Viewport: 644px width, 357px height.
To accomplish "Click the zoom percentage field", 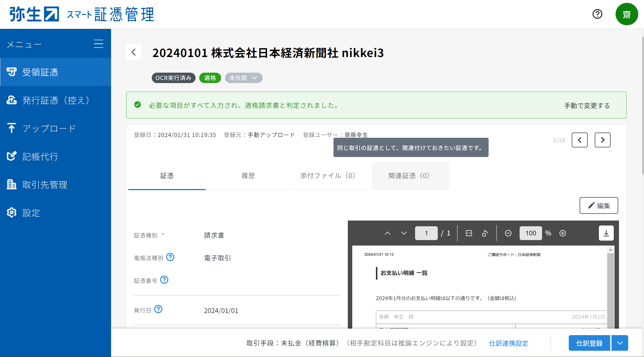I will (x=531, y=233).
